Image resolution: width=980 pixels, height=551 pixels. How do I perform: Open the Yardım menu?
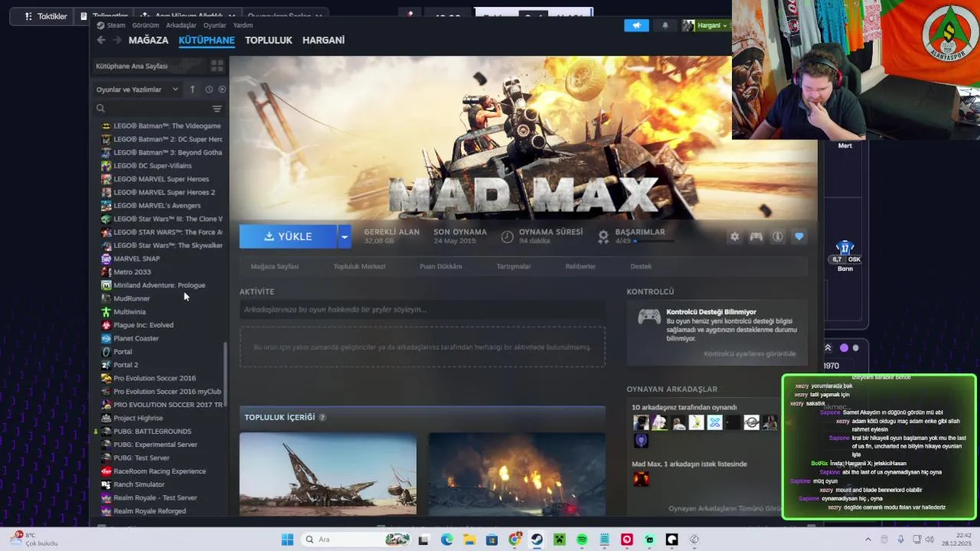point(243,25)
